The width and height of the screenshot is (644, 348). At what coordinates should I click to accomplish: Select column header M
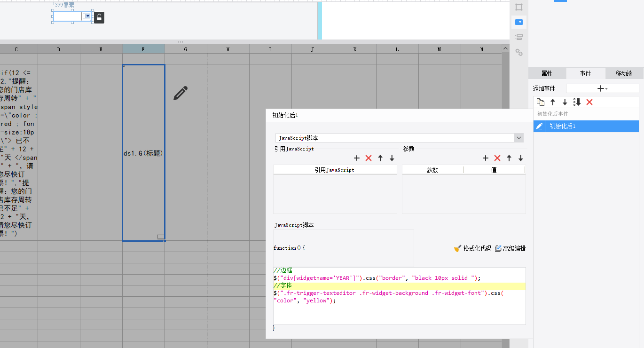pyautogui.click(x=440, y=49)
